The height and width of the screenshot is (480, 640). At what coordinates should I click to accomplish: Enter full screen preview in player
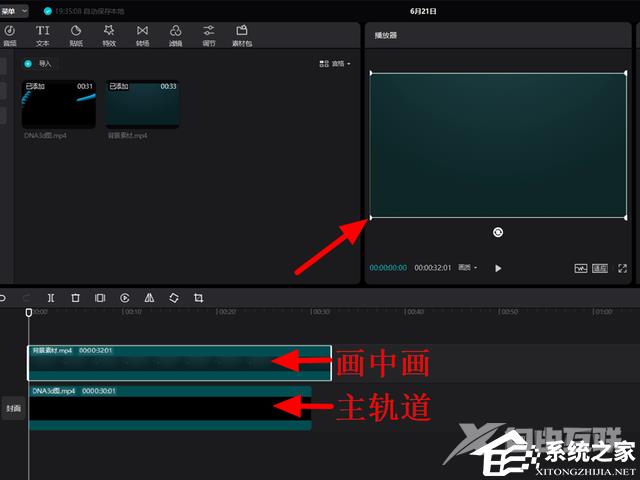(623, 268)
